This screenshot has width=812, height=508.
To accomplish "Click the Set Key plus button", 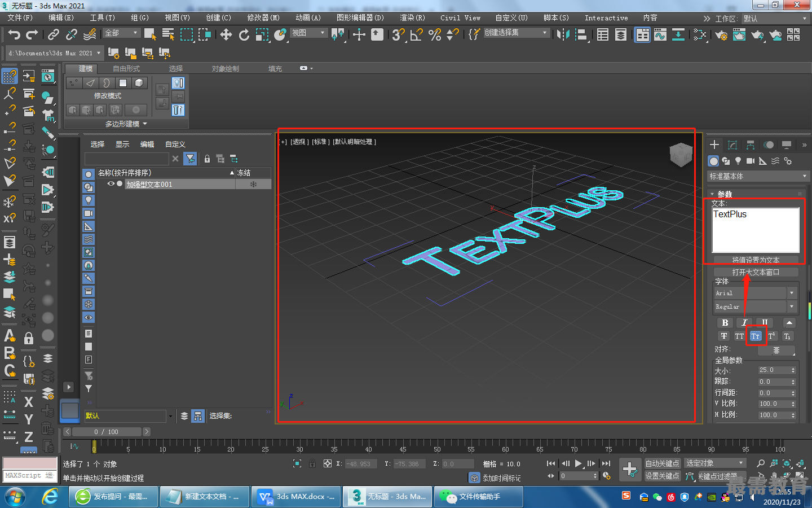I will (629, 468).
